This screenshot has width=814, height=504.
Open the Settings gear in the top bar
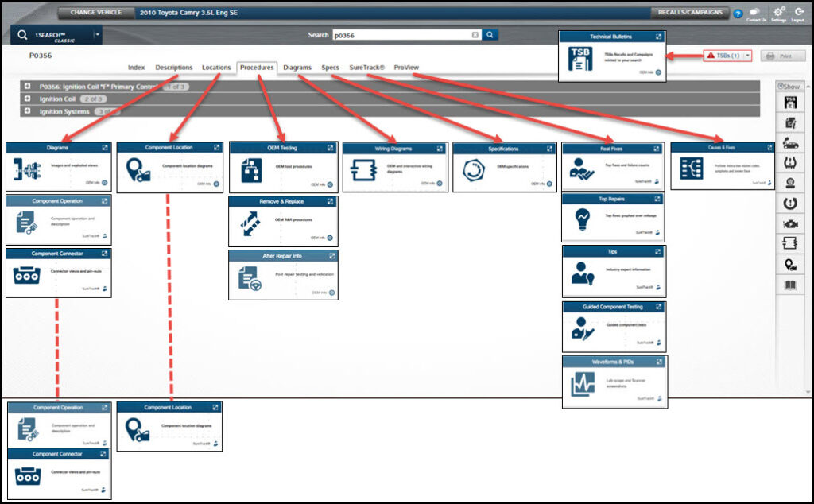tap(778, 11)
